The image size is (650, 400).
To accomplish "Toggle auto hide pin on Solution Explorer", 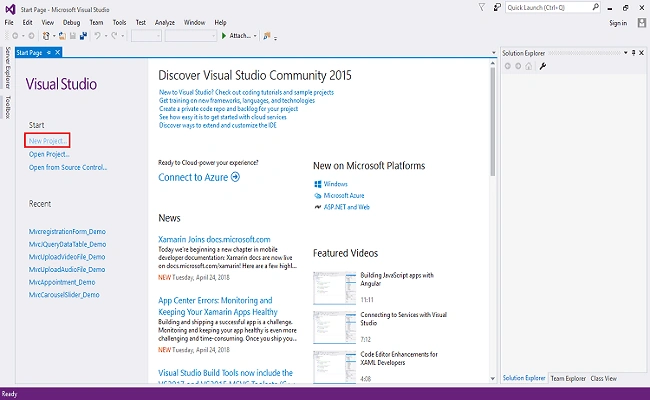I will tap(633, 53).
